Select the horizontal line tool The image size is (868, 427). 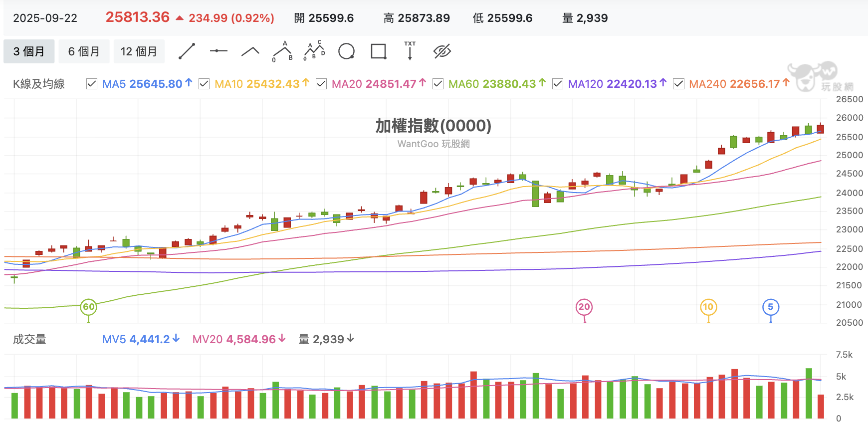(x=218, y=51)
